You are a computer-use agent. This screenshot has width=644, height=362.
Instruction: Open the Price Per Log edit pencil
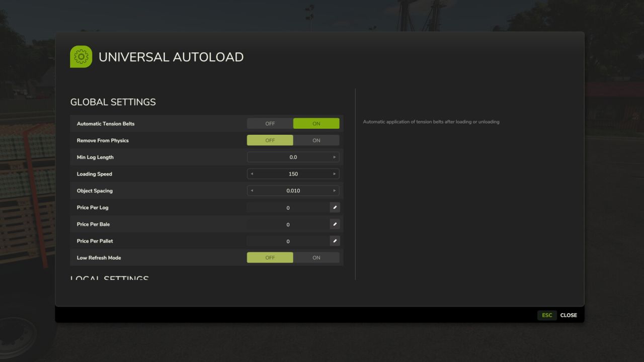(x=335, y=207)
